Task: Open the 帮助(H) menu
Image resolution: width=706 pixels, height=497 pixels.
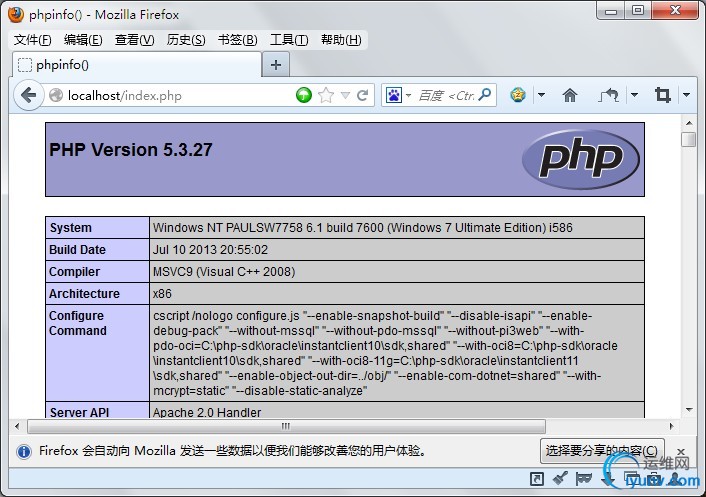Action: tap(341, 40)
